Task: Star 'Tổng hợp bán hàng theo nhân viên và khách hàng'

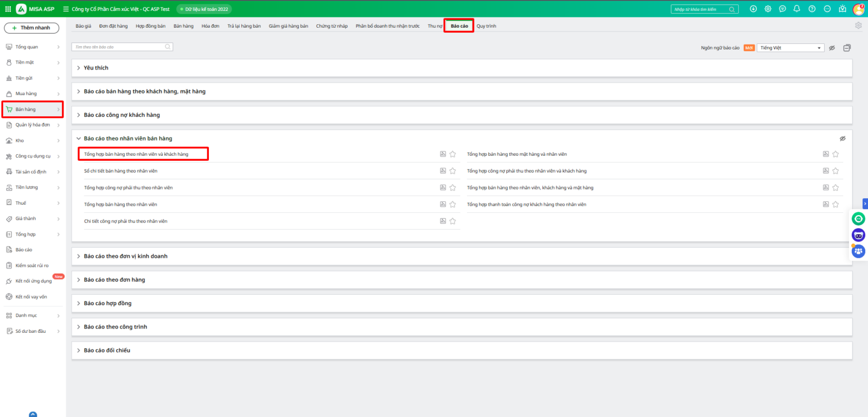Action: tap(452, 154)
